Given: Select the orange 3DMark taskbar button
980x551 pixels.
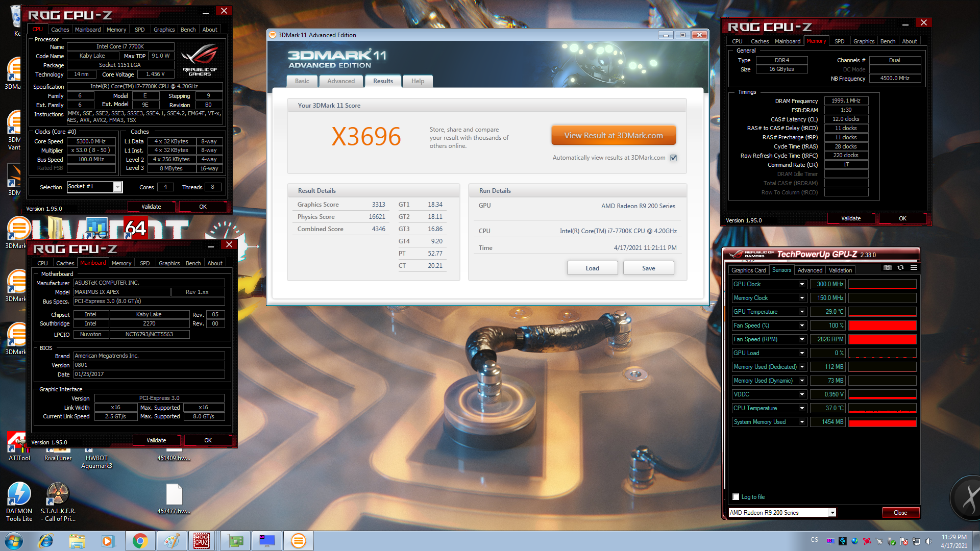Looking at the screenshot, I should tap(299, 541).
